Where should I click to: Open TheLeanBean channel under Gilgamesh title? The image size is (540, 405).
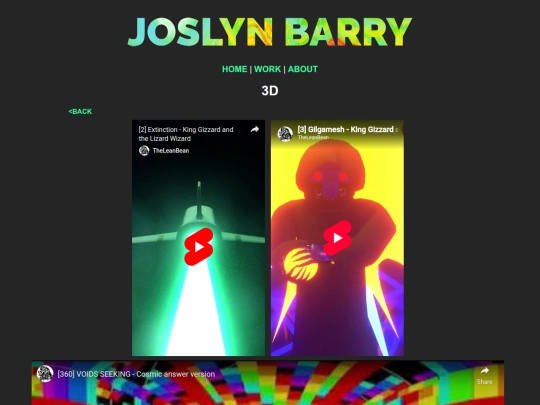(x=313, y=137)
